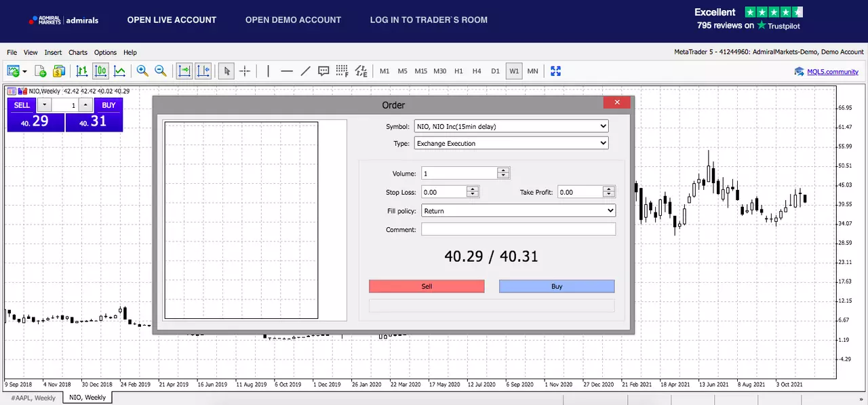Click the blue Buy button

(557, 286)
